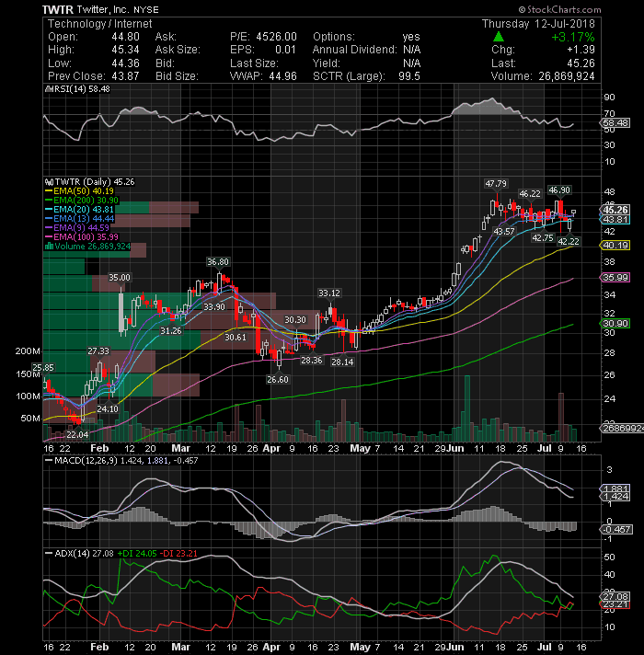The width and height of the screenshot is (644, 655).
Task: Select the yellow EMA(50) legend line marker
Action: pyautogui.click(x=49, y=191)
